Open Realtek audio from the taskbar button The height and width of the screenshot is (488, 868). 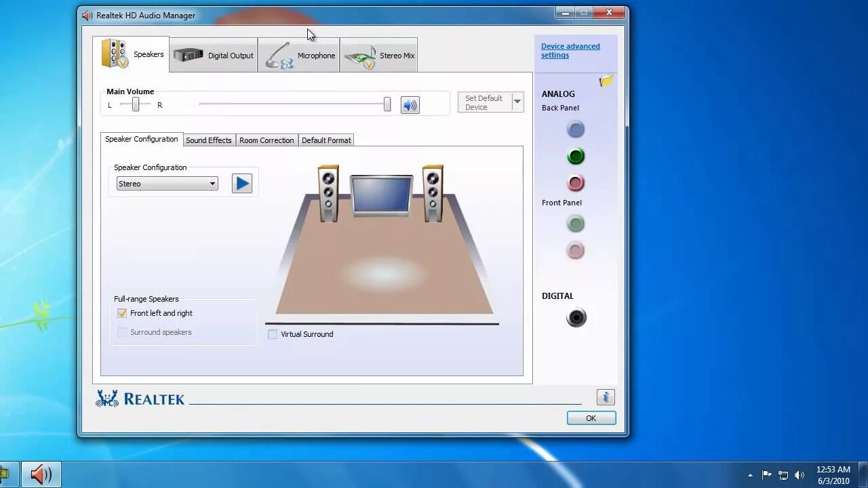click(x=41, y=474)
